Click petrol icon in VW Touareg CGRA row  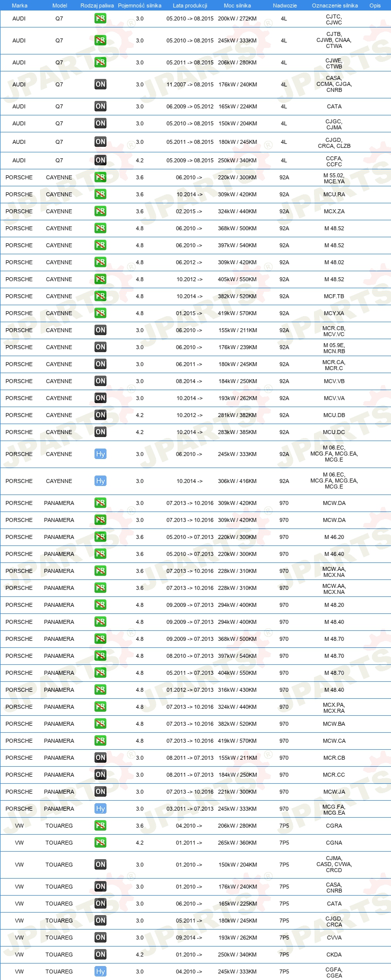(x=100, y=826)
